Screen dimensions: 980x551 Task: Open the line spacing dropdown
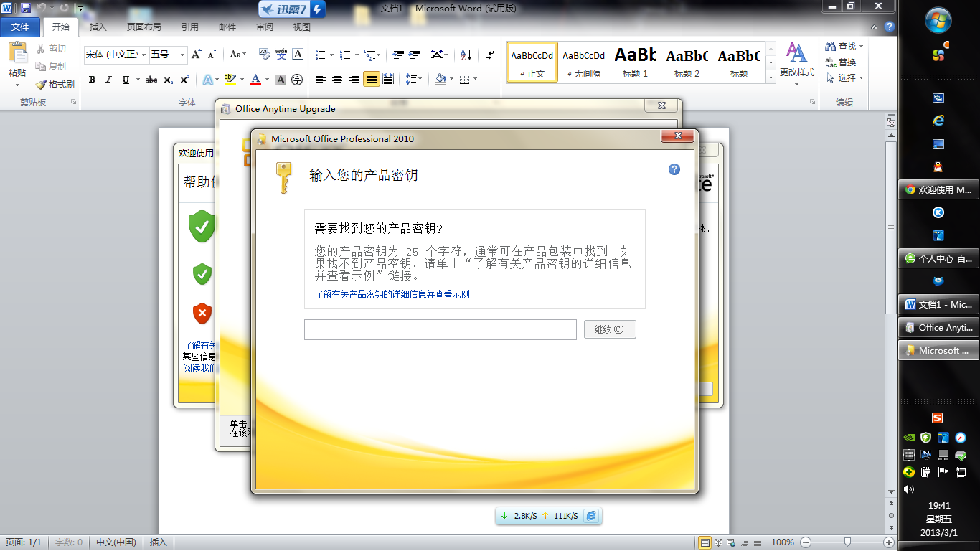[x=413, y=79]
